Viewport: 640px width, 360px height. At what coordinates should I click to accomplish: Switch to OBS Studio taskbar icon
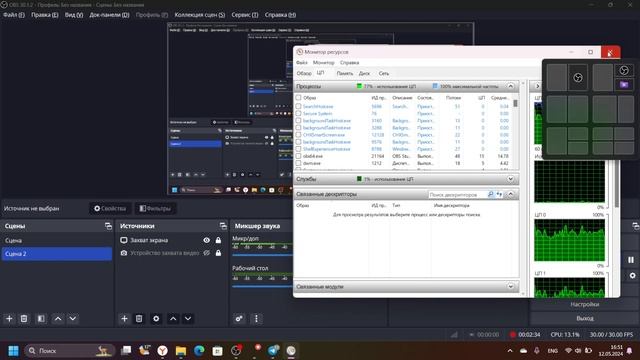pyautogui.click(x=236, y=351)
